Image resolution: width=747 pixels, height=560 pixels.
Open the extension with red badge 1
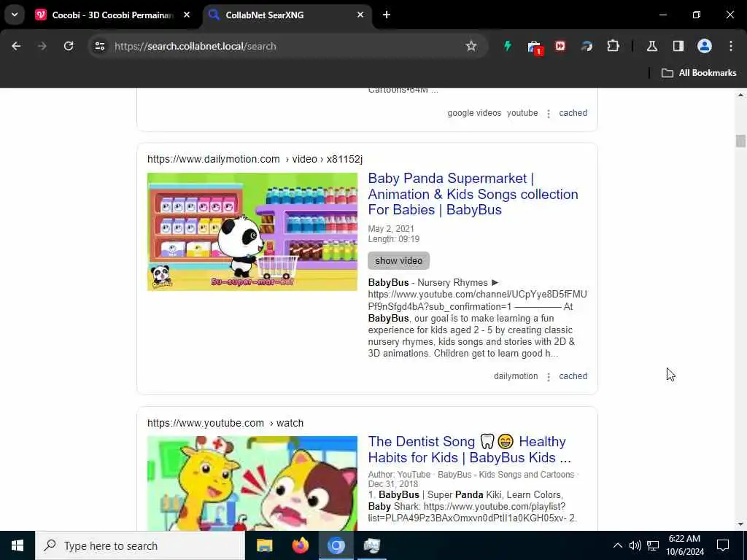535,47
